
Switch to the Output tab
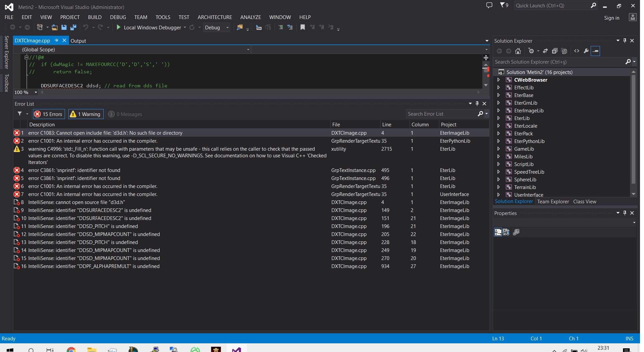tap(78, 41)
